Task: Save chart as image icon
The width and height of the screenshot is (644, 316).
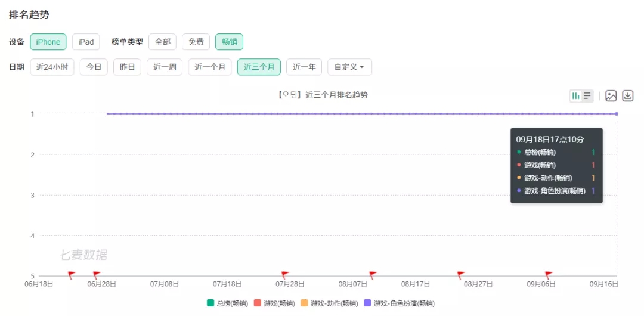Action: click(x=611, y=96)
